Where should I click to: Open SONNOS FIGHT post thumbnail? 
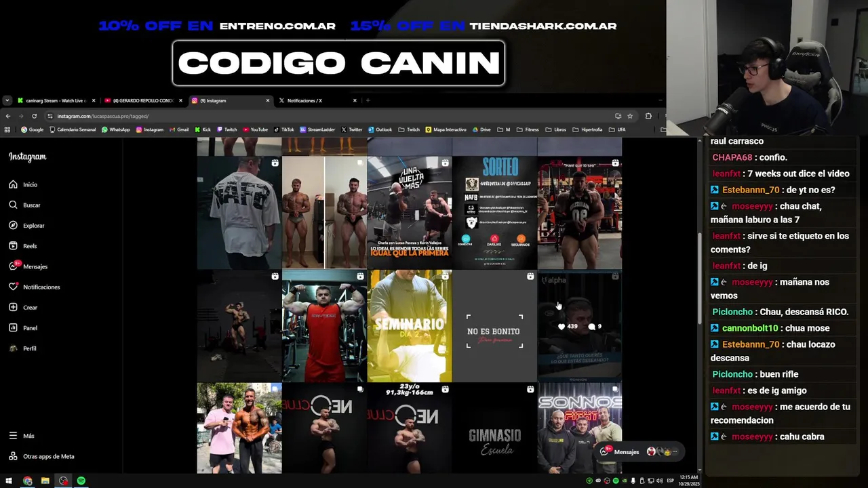[580, 428]
